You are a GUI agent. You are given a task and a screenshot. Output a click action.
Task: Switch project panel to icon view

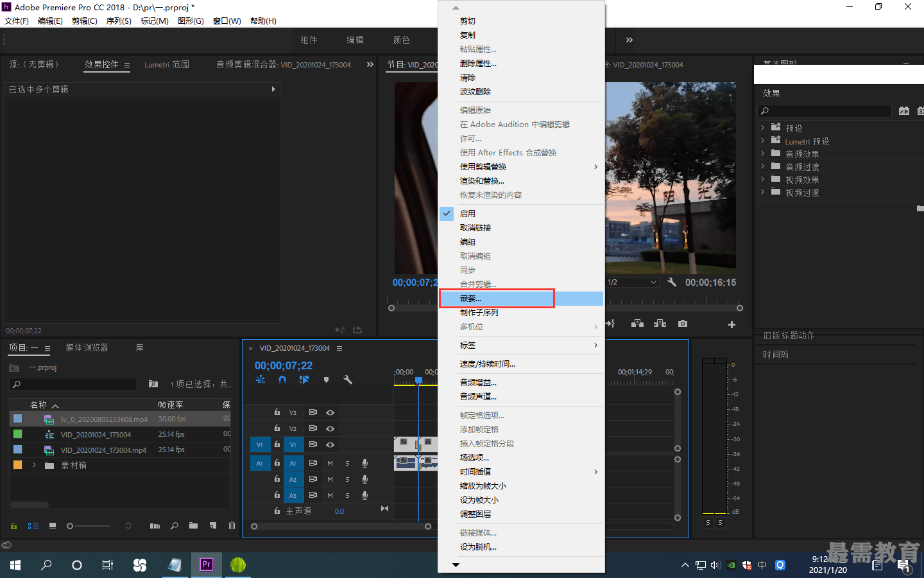[x=53, y=525]
